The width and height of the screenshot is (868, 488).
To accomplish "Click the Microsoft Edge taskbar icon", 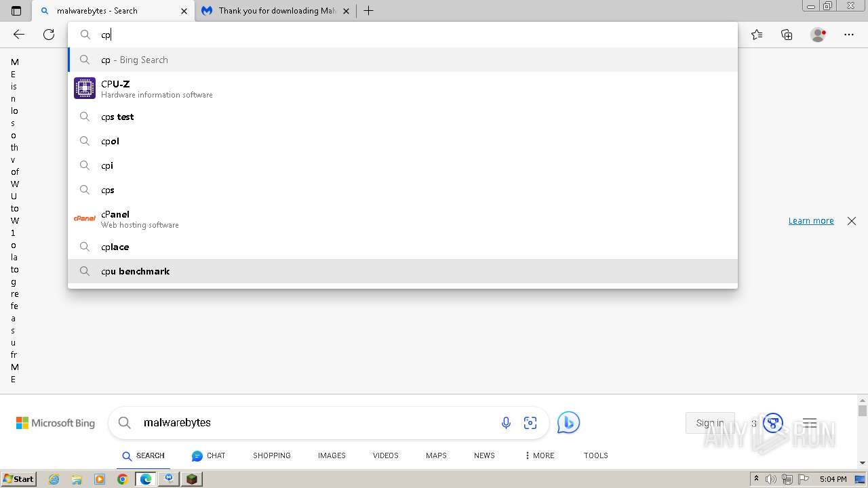I will 146,479.
